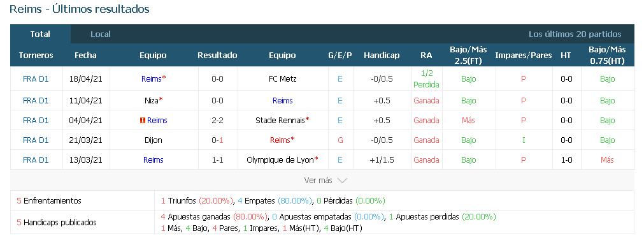This screenshot has width=644, height=238.
Task: Click the Impares/Pares column header
Action: click(x=523, y=55)
